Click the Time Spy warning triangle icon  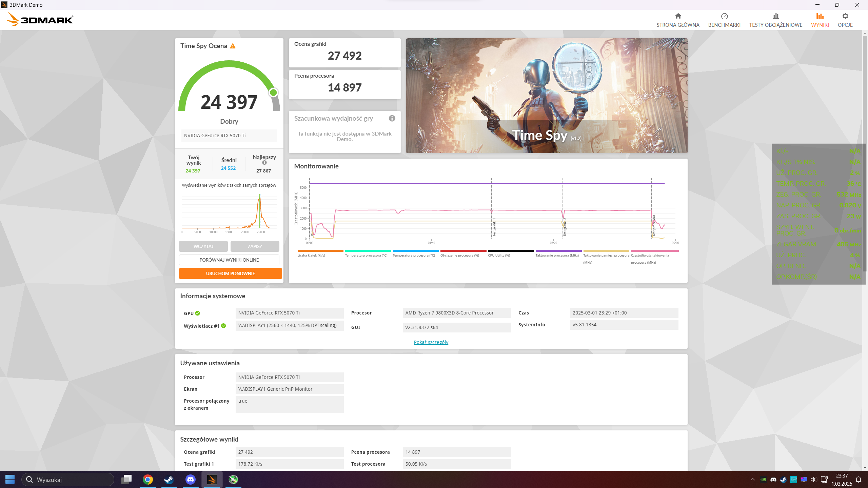point(233,46)
